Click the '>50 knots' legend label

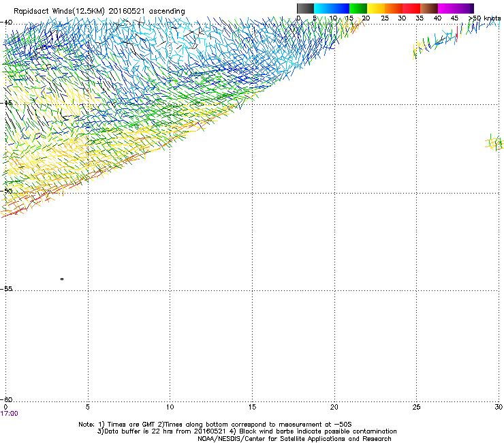485,18
